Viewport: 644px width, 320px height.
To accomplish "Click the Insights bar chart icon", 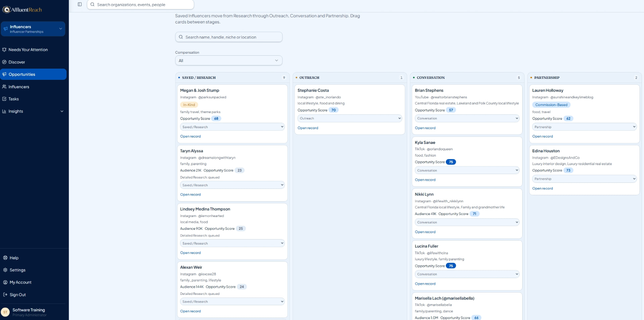I will (4, 111).
